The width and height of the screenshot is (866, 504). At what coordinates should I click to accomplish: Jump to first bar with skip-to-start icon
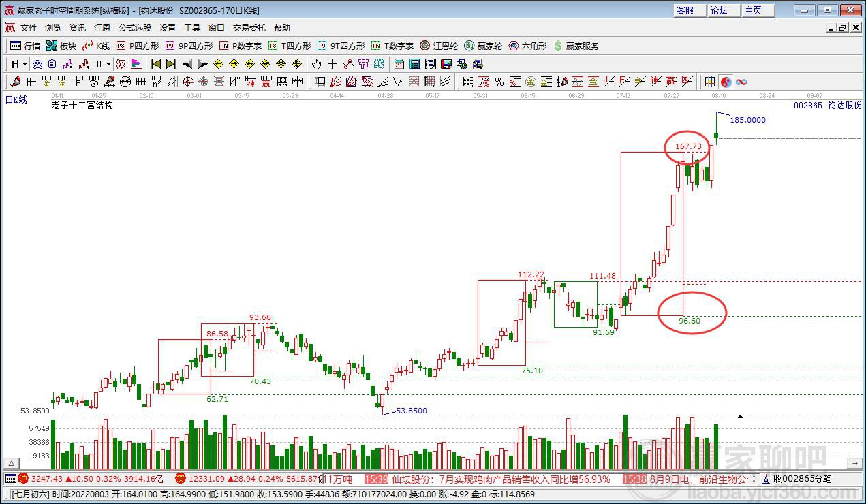(155, 64)
